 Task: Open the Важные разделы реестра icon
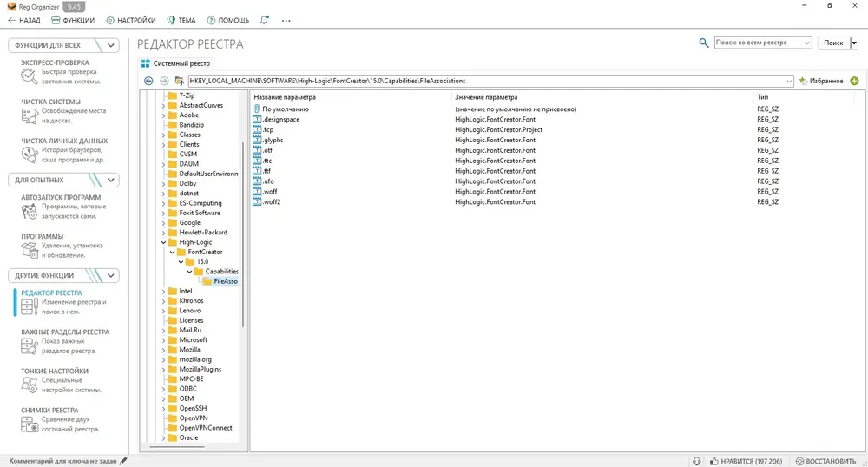(29, 345)
